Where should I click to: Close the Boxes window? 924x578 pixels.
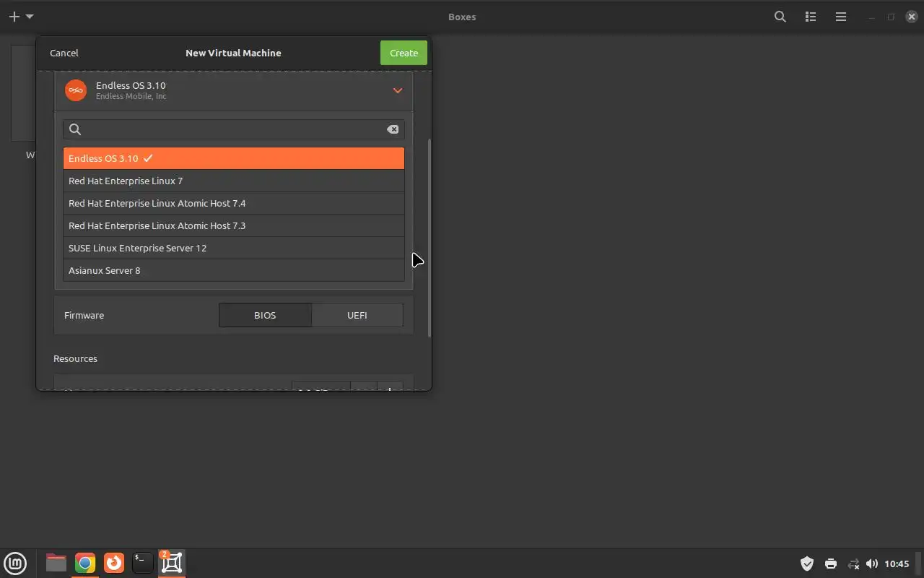911,17
